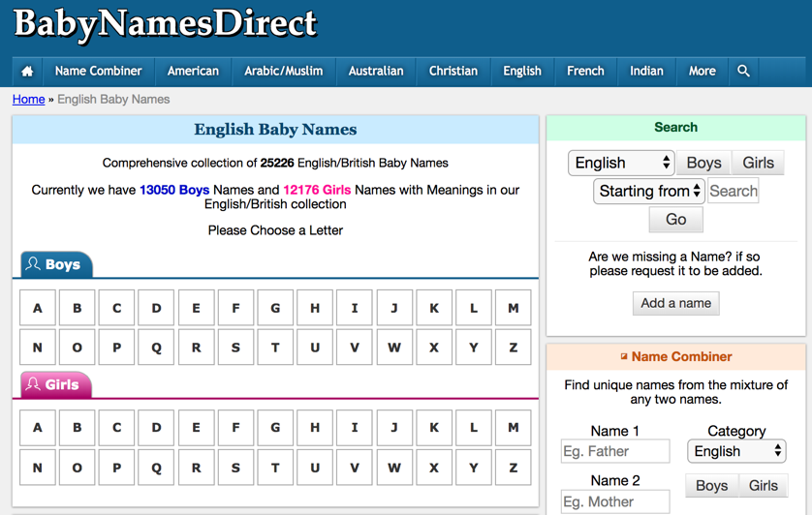The height and width of the screenshot is (515, 812).
Task: Choose letter K under Girls
Action: click(x=434, y=428)
